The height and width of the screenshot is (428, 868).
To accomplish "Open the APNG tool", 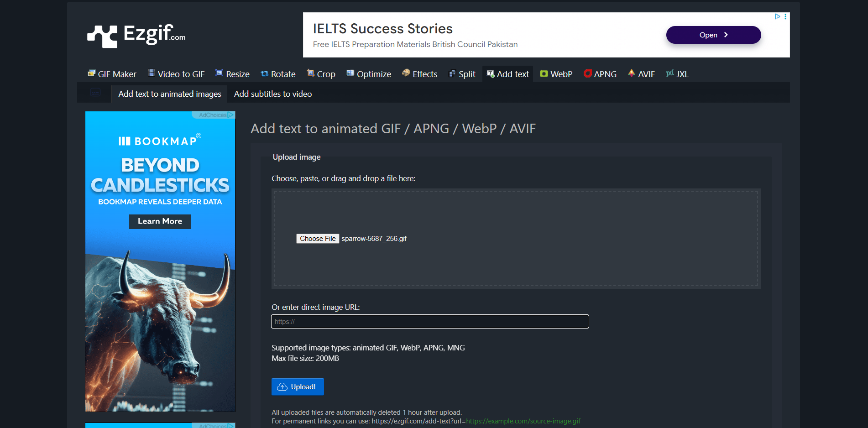I will [x=600, y=74].
